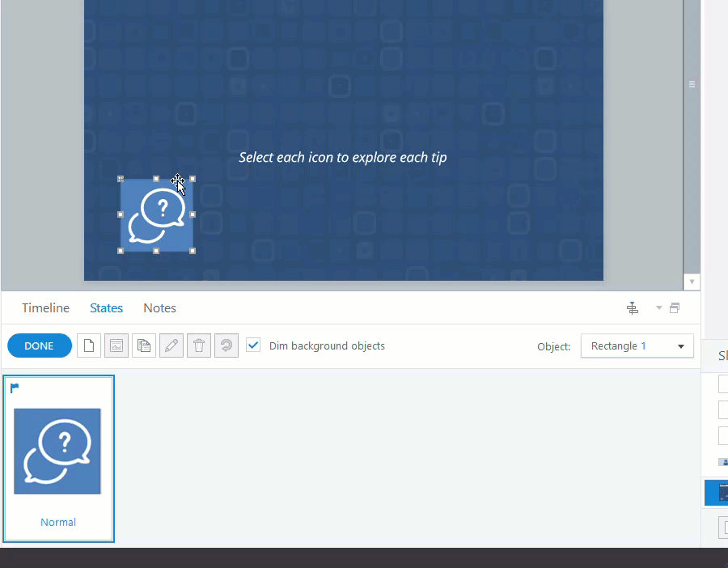The width and height of the screenshot is (728, 568).
Task: Create a new state with the New State icon
Action: [89, 345]
